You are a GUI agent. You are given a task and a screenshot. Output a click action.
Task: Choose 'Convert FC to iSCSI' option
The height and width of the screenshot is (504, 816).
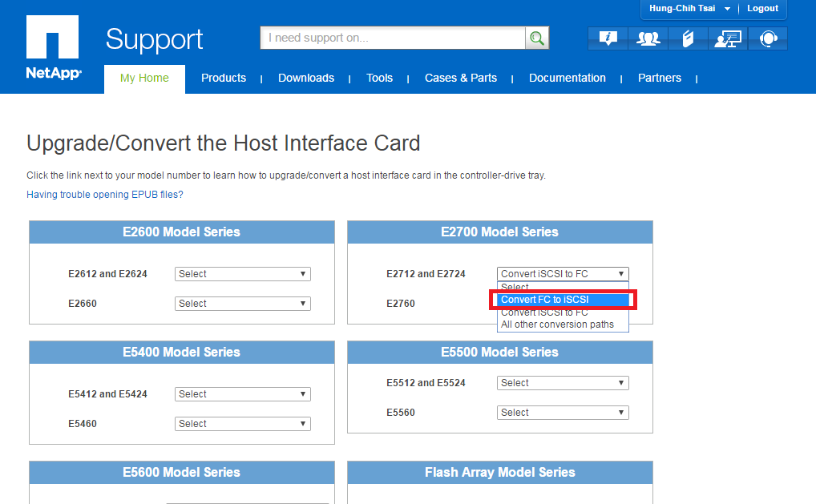point(563,300)
